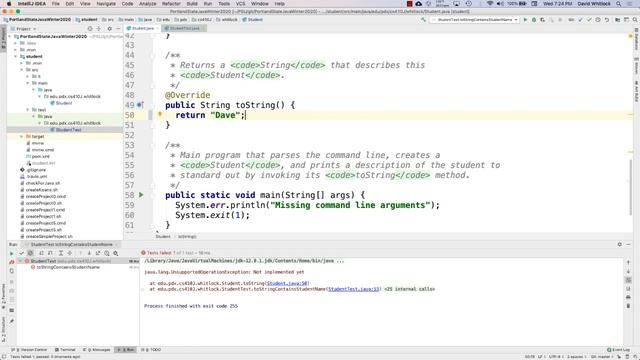The height and width of the screenshot is (360, 640).
Task: Switch to the Student.java editor tab
Action: 142,29
